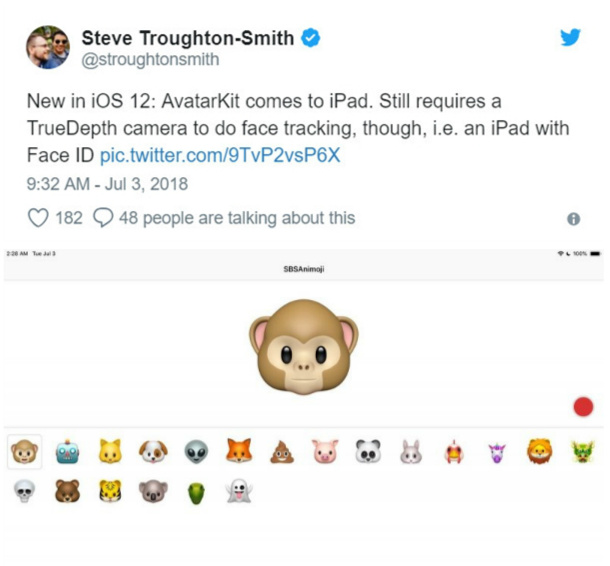
Task: Select the poop Animoji
Action: [x=282, y=452]
